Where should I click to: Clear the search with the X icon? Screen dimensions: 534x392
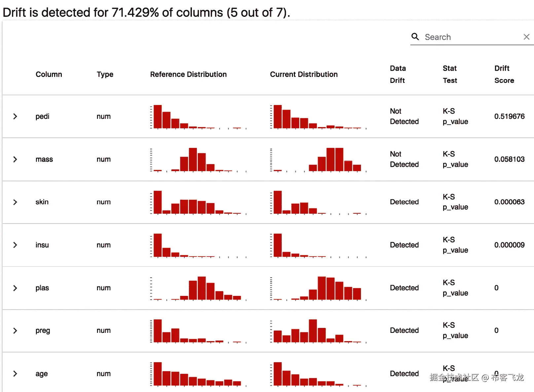(x=526, y=37)
